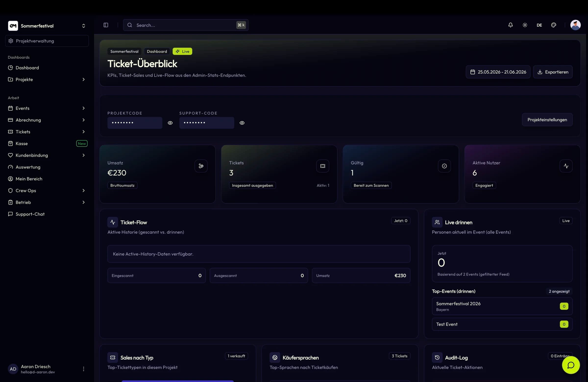Go to Auswertung in the sidebar
588x382 pixels.
coord(47,167)
